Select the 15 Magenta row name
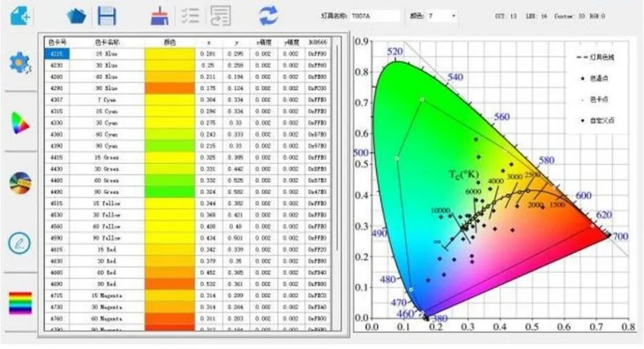Image resolution: width=644 pixels, height=349 pixels. [107, 294]
